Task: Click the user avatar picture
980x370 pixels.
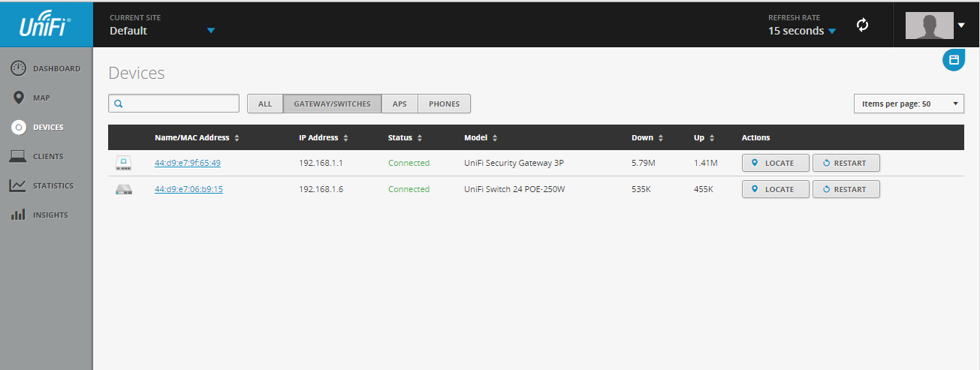Action: (x=929, y=26)
